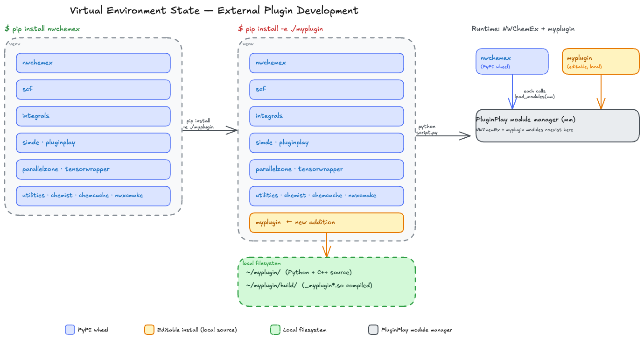The height and width of the screenshot is (339, 644).
Task: Click 'PluginPlay module manager' legend text
Action: (x=417, y=330)
